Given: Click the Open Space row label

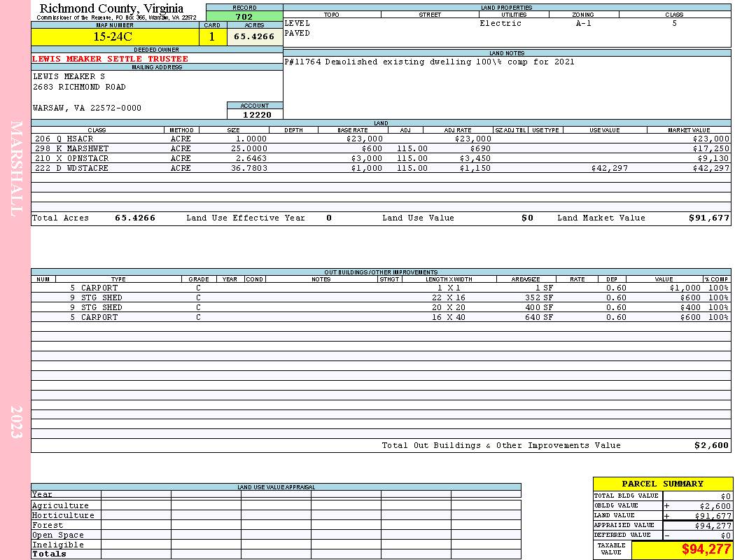Looking at the screenshot, I should [58, 535].
